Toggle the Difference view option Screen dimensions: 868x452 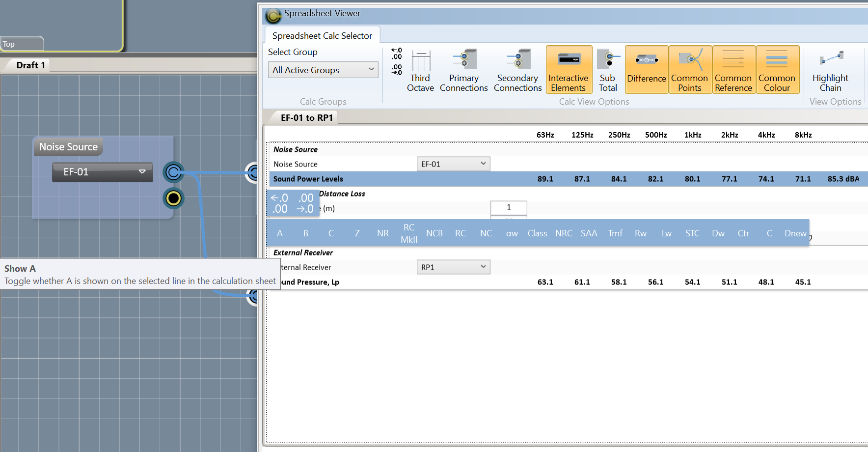click(x=646, y=70)
